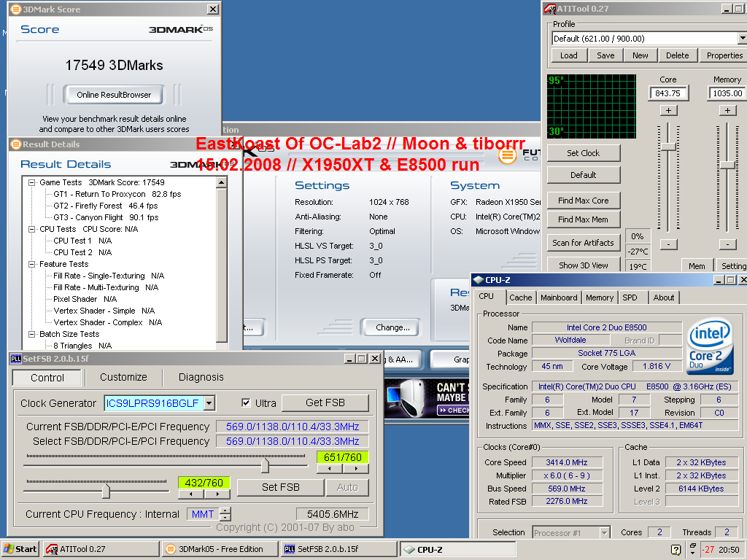The width and height of the screenshot is (747, 560).
Task: Toggle the Ultra checkbox in SetFSB
Action: (246, 402)
